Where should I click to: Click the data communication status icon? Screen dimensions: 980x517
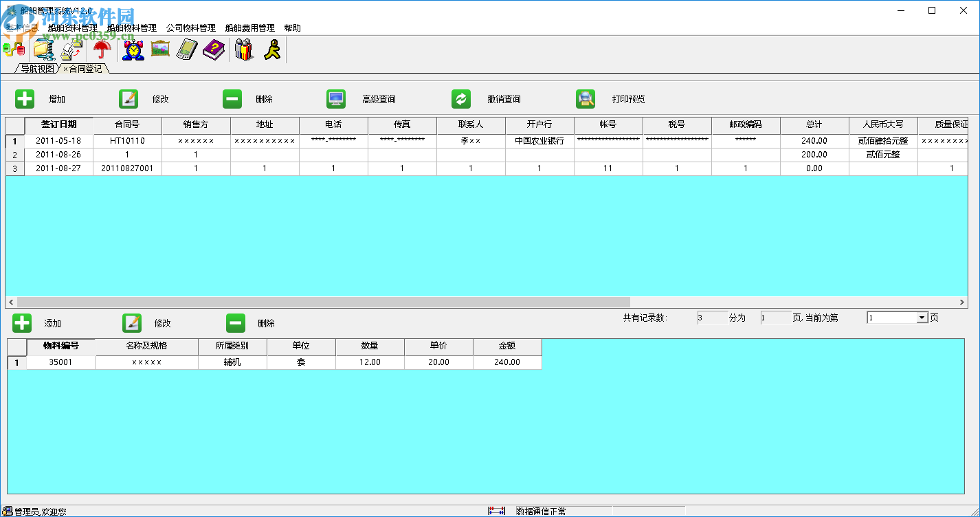[496, 511]
